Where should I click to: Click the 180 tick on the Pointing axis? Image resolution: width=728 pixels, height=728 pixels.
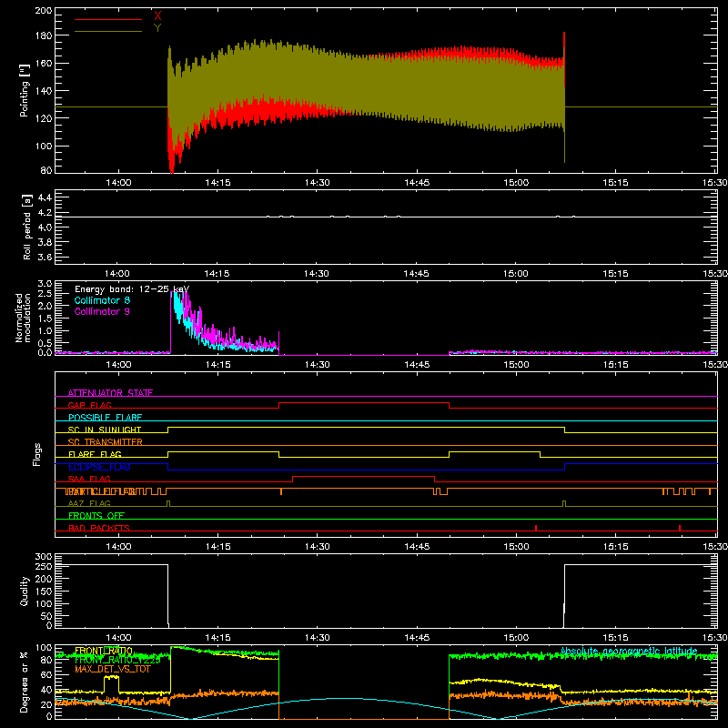coord(43,35)
